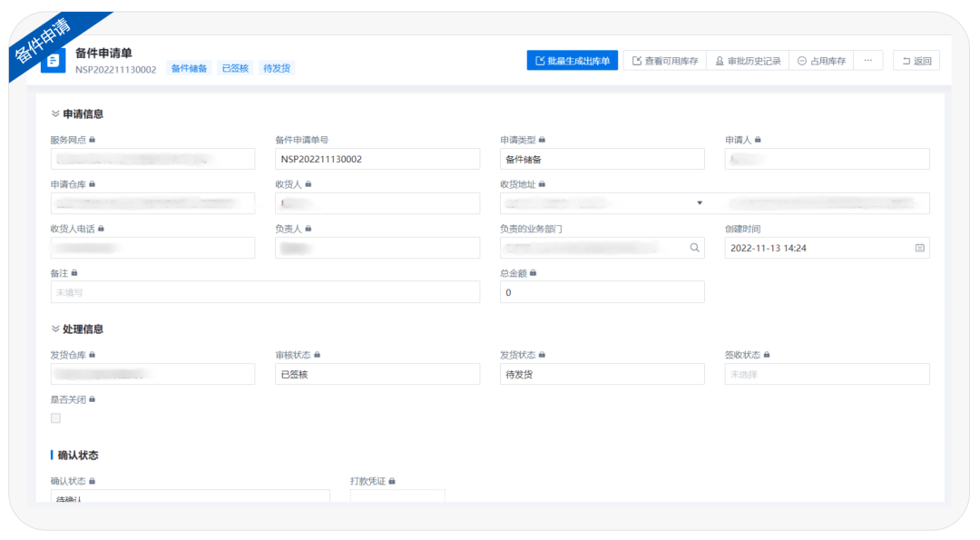This screenshot has width=980, height=540.
Task: Open 查看可用库存 in the toolbar
Action: (665, 61)
